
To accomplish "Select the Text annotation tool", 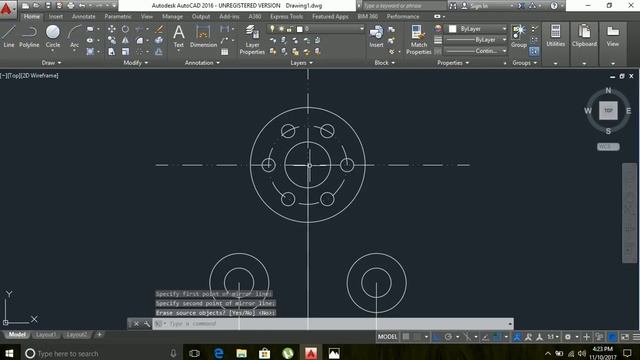I will (x=179, y=36).
